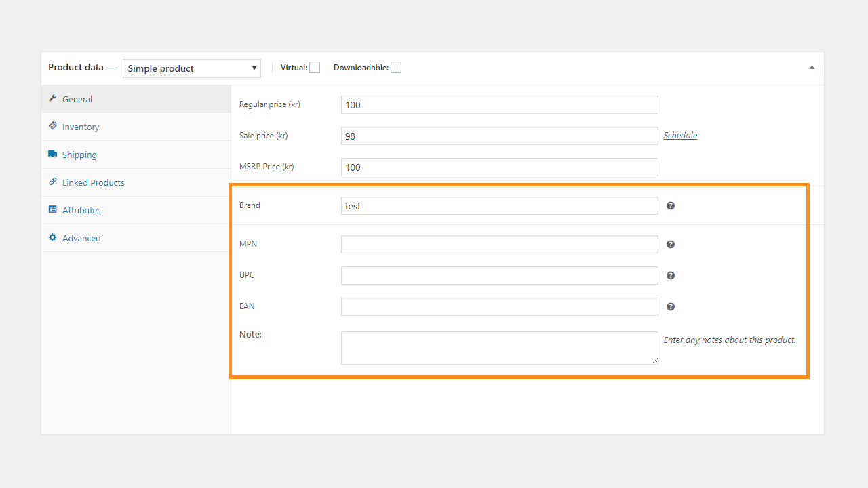Click the UPC input field
The width and height of the screenshot is (868, 488).
[500, 275]
